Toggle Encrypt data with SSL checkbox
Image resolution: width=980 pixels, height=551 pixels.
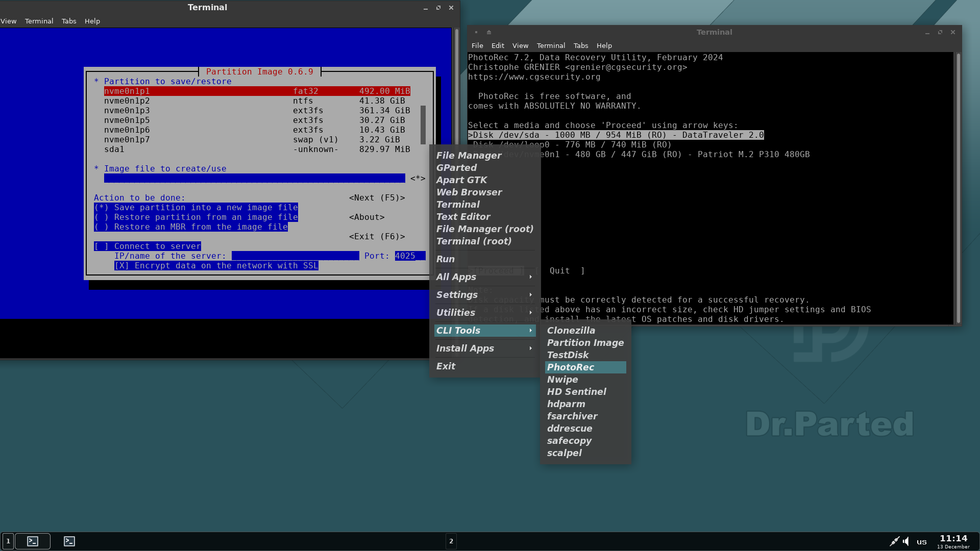pos(121,266)
